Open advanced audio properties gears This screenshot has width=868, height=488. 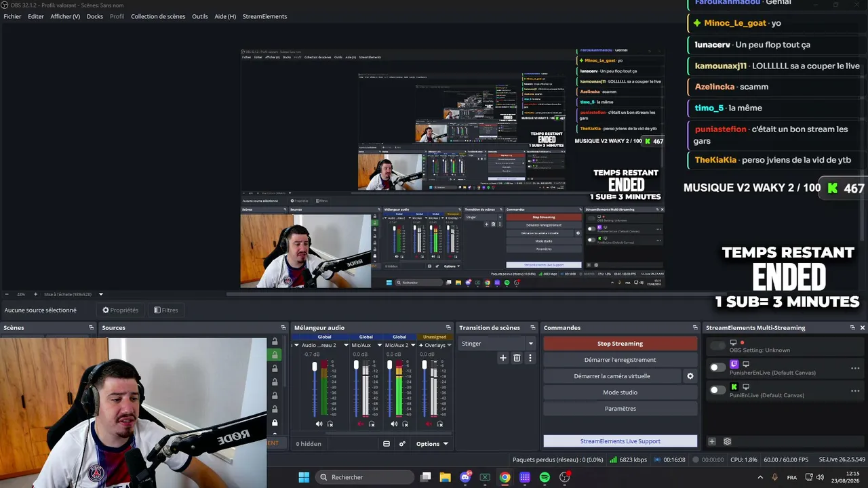(x=402, y=444)
